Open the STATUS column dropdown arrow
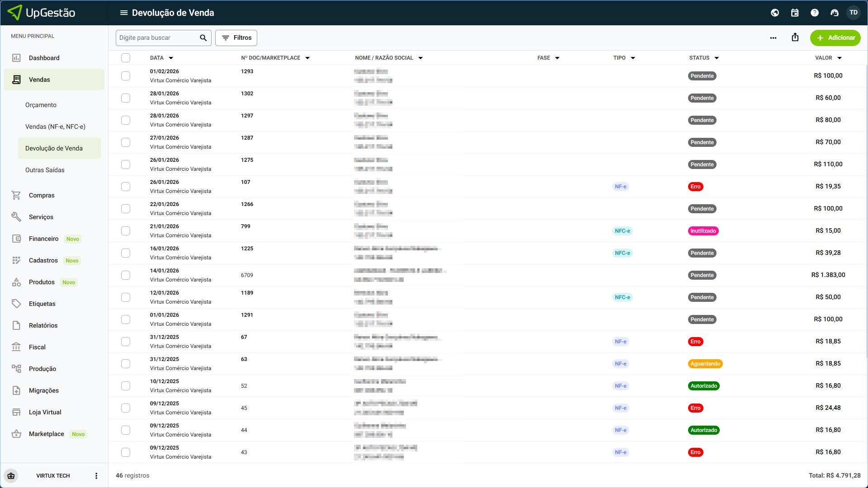Screen dimensions: 868x488 point(717,58)
